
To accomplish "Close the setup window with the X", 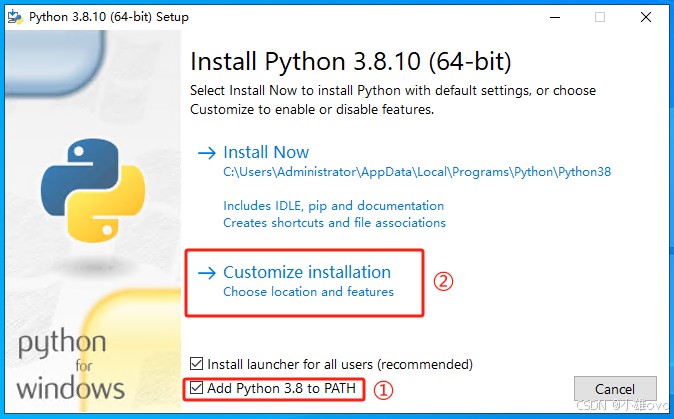I will click(646, 17).
